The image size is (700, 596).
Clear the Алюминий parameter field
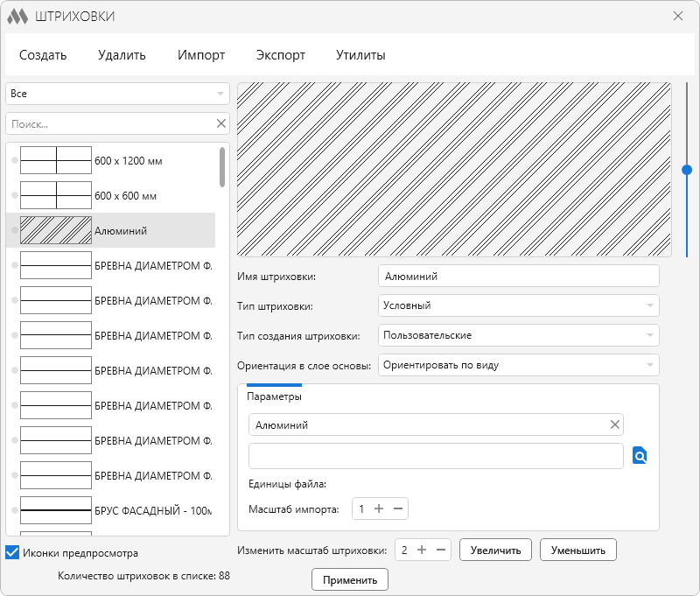click(615, 424)
